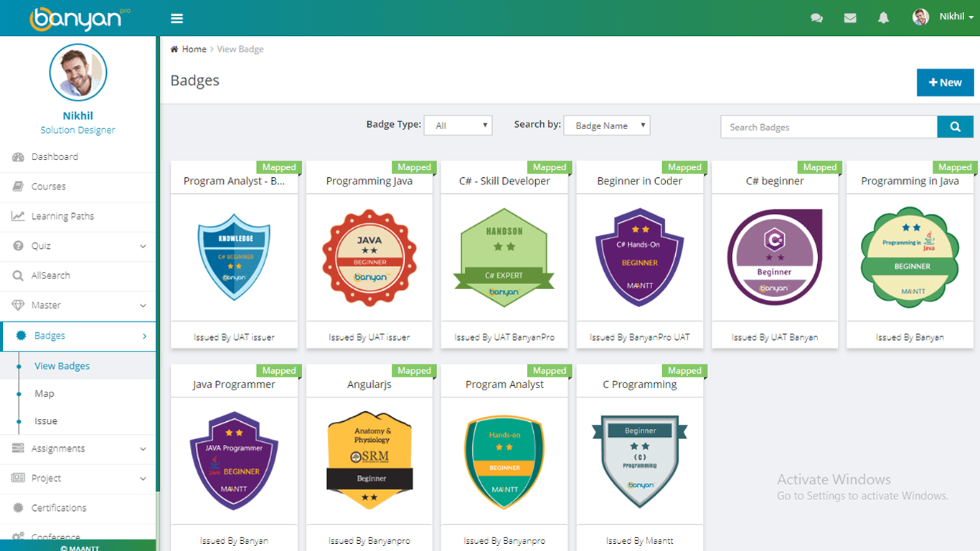Click the Badges certificate icon

(x=21, y=335)
